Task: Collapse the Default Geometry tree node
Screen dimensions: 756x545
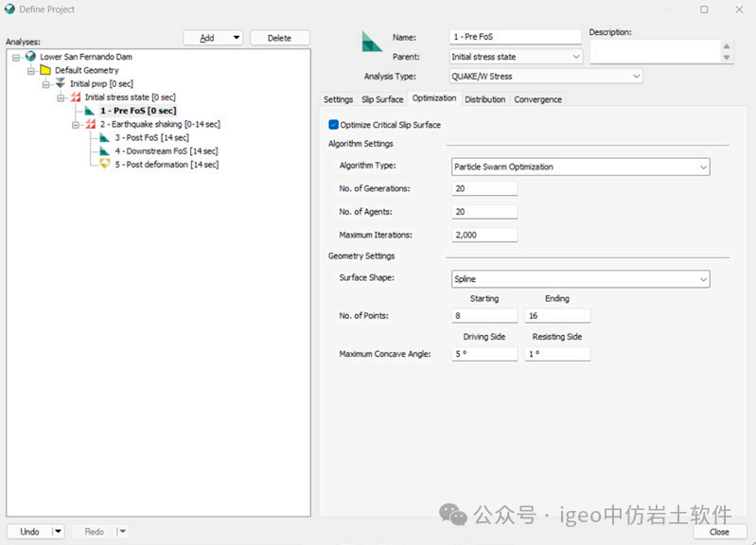Action: tap(32, 70)
